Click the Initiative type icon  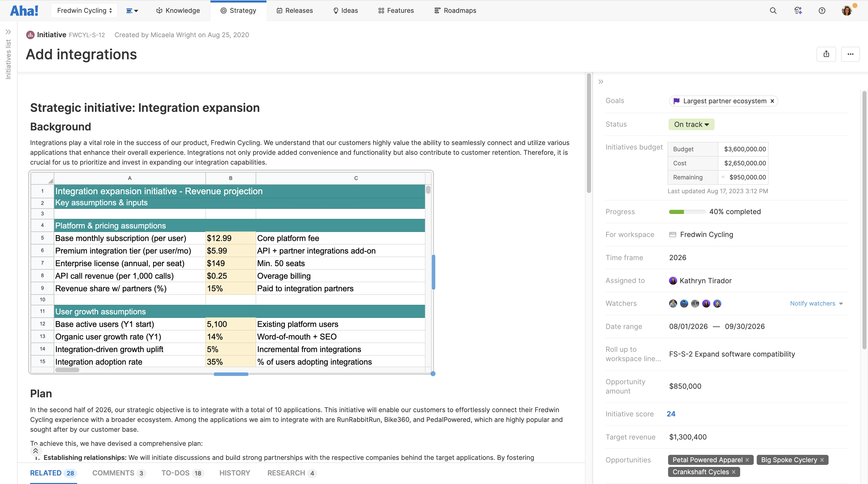pyautogui.click(x=30, y=35)
